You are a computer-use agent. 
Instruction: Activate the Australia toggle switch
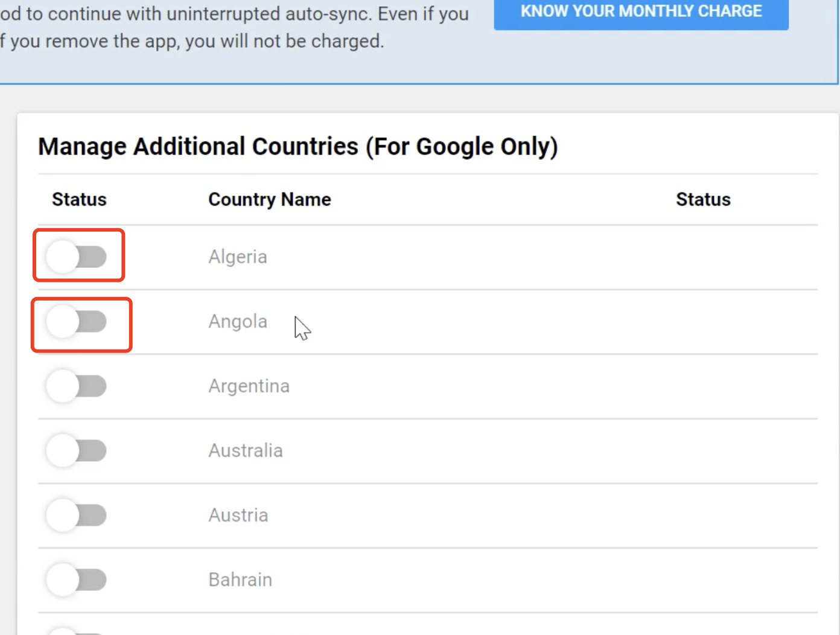tap(77, 450)
